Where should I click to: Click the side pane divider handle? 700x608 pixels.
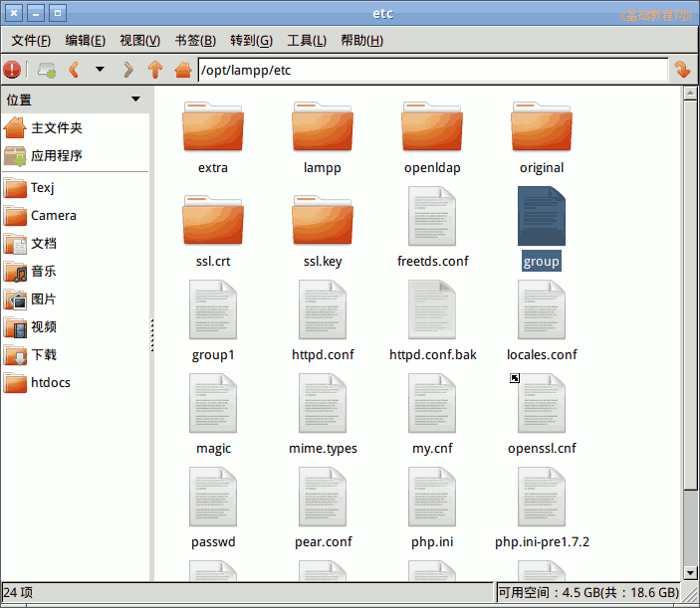coord(152,334)
